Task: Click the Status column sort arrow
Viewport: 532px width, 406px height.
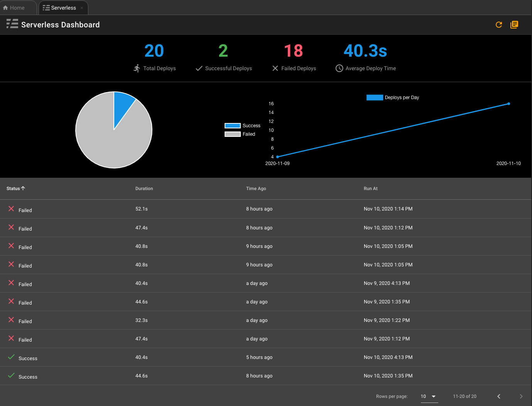Action: [x=23, y=188]
